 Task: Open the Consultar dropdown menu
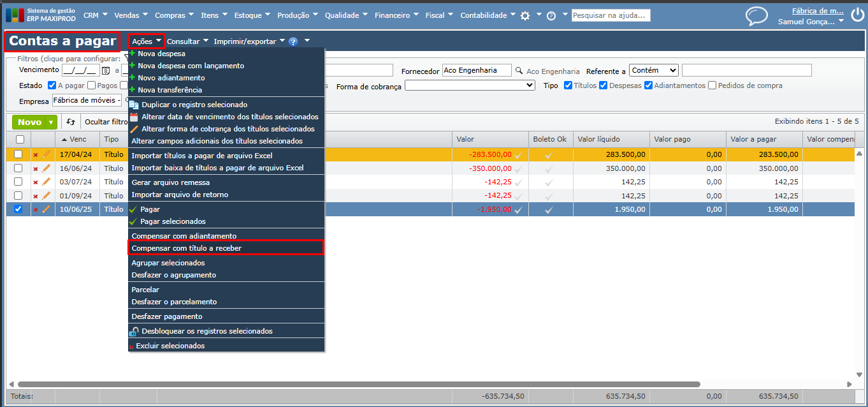coord(188,41)
